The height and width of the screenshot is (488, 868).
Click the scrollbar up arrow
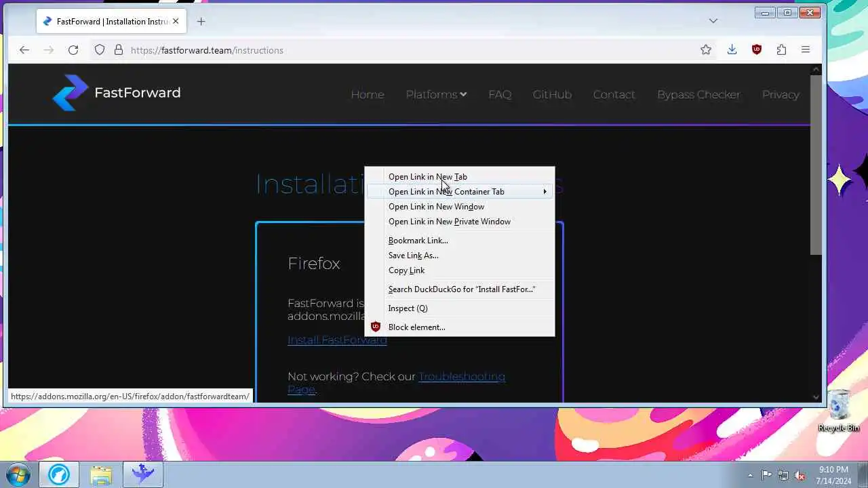(x=816, y=69)
